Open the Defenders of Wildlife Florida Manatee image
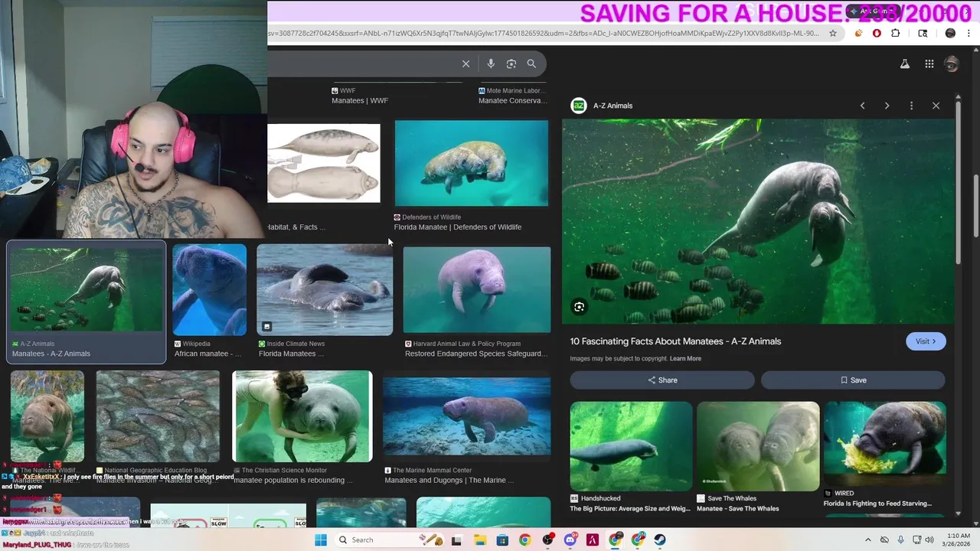Viewport: 980px width, 551px height. pos(472,163)
